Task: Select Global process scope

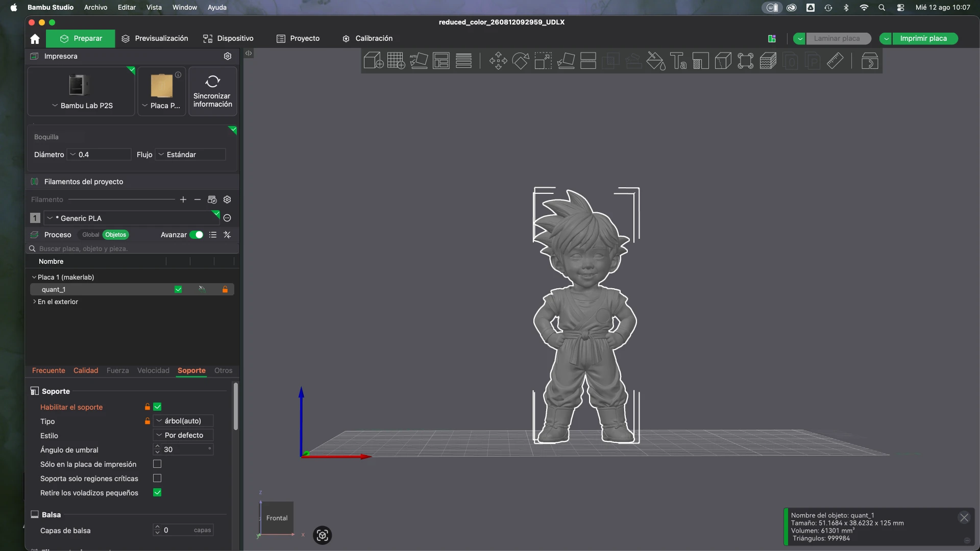Action: click(90, 235)
